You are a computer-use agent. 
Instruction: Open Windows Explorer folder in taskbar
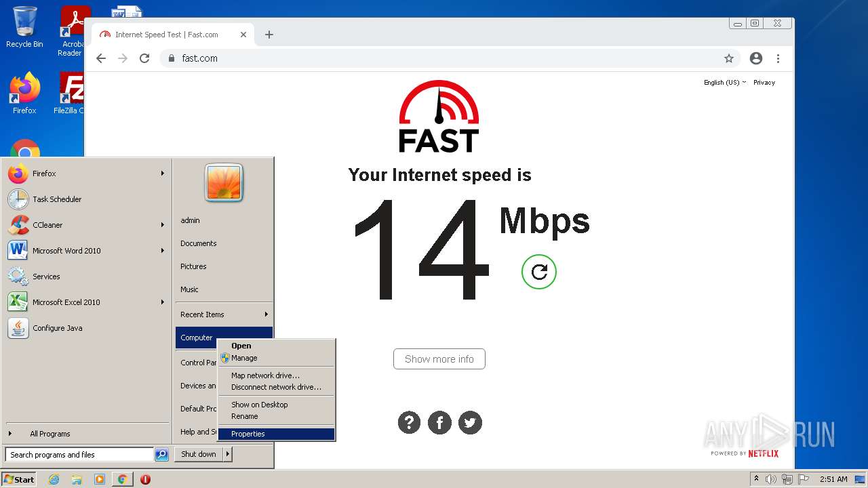77,479
